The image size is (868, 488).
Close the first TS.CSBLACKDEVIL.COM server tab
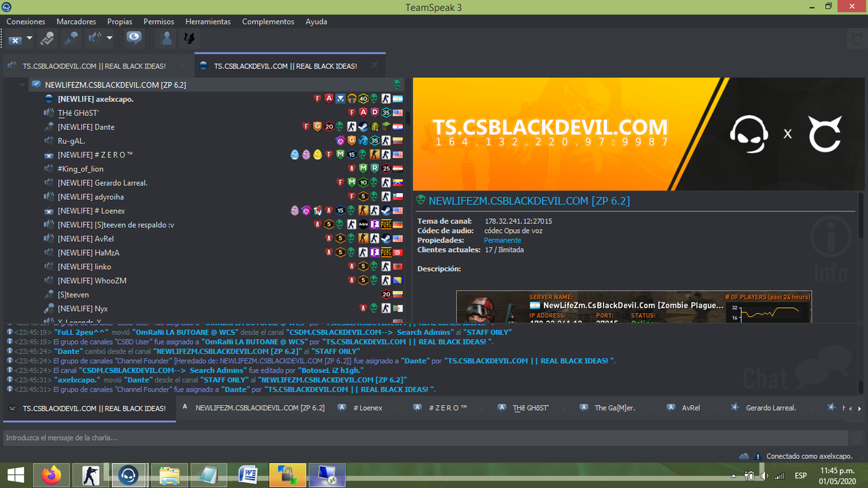pyautogui.click(x=183, y=66)
